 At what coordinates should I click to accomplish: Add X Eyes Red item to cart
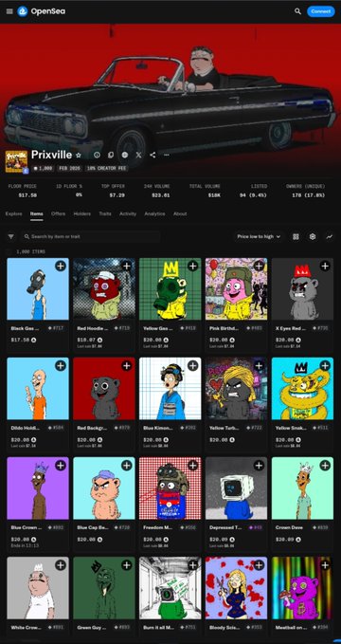tap(325, 267)
